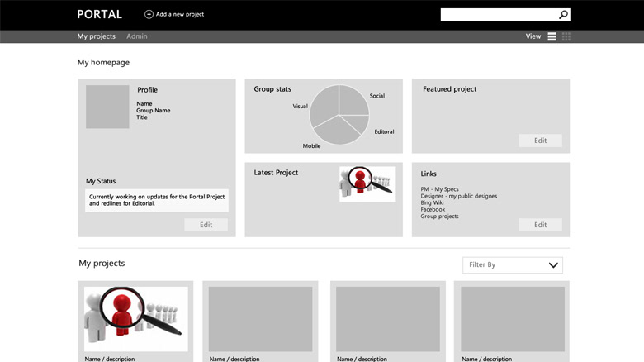644x362 pixels.
Task: Expand the Filter By dropdown
Action: pyautogui.click(x=513, y=265)
